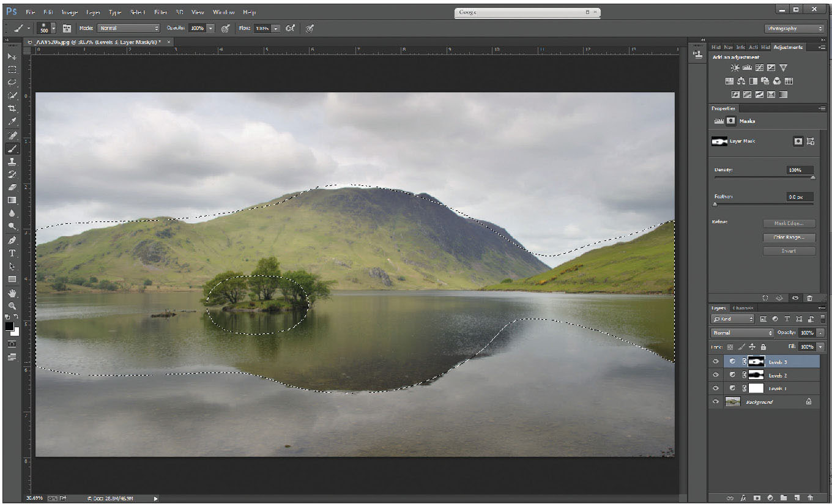Open the Properties panel menu
This screenshot has width=832, height=504.
pyautogui.click(x=822, y=108)
